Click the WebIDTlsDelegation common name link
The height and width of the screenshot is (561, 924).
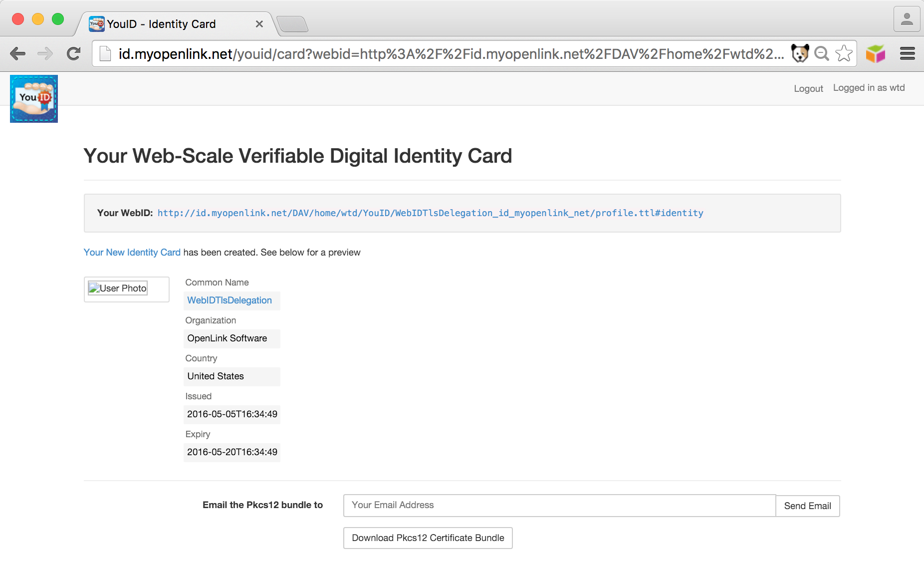(x=230, y=300)
